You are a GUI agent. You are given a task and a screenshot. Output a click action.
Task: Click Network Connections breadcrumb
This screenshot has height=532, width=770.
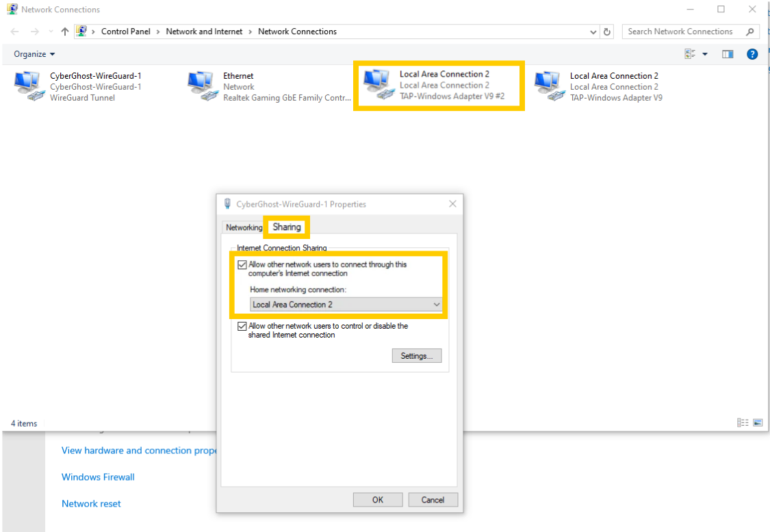pyautogui.click(x=298, y=31)
